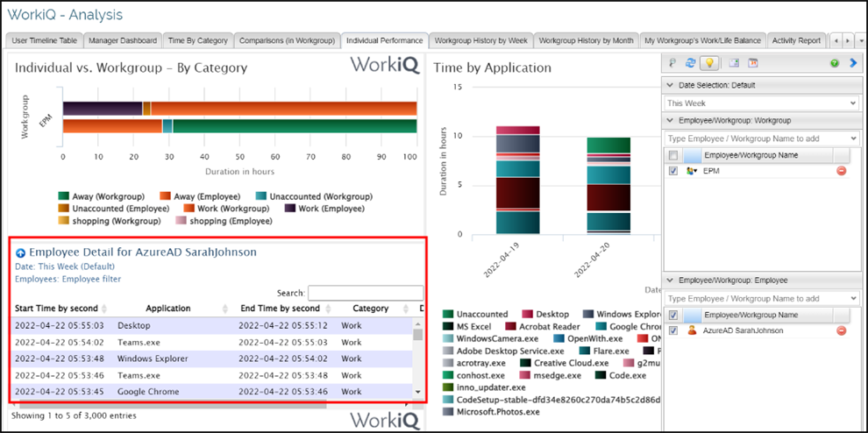Click the lightbulb icon in filter toolbar
The image size is (868, 433).
(x=709, y=63)
